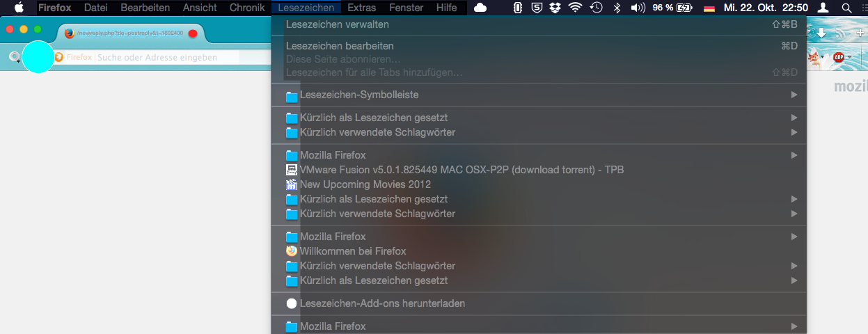Click the RSS feed icon in toolbar
This screenshot has width=868, height=334.
841,33
